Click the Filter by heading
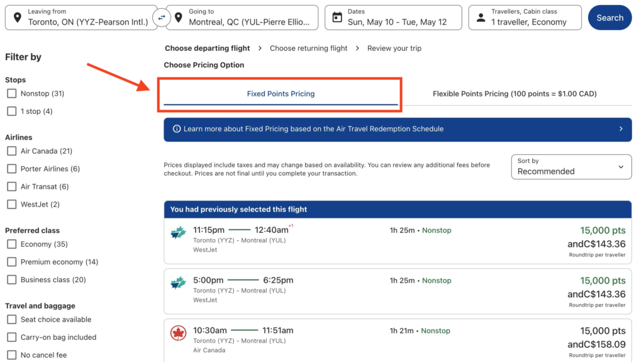644x362 pixels. click(23, 57)
